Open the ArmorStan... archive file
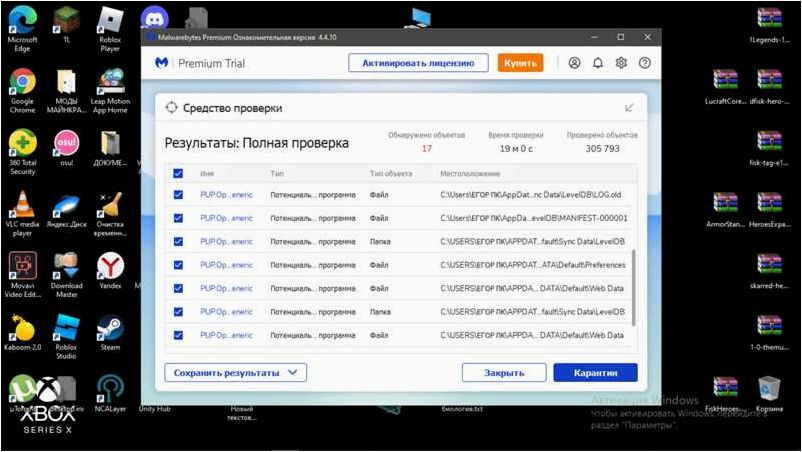The image size is (802, 452). [725, 210]
